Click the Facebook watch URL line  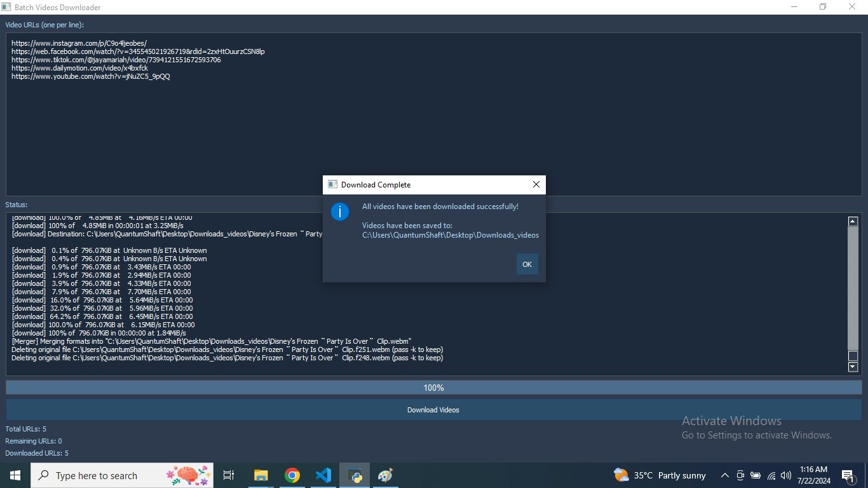(138, 51)
